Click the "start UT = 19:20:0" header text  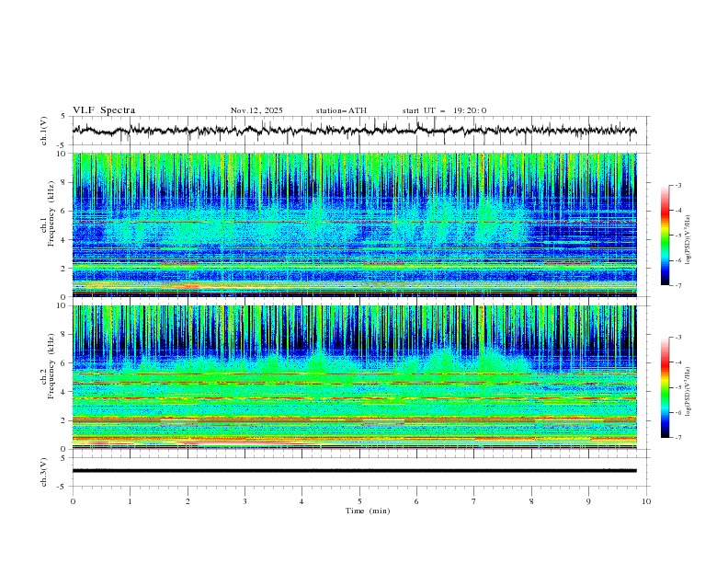[444, 110]
